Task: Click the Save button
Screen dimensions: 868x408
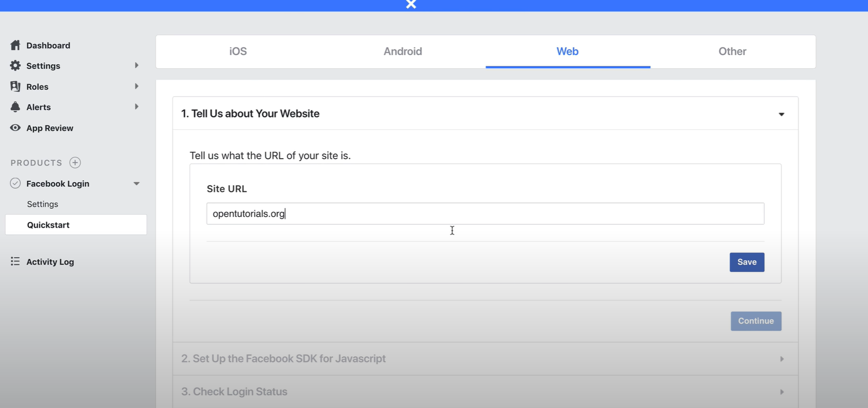Action: pyautogui.click(x=747, y=262)
